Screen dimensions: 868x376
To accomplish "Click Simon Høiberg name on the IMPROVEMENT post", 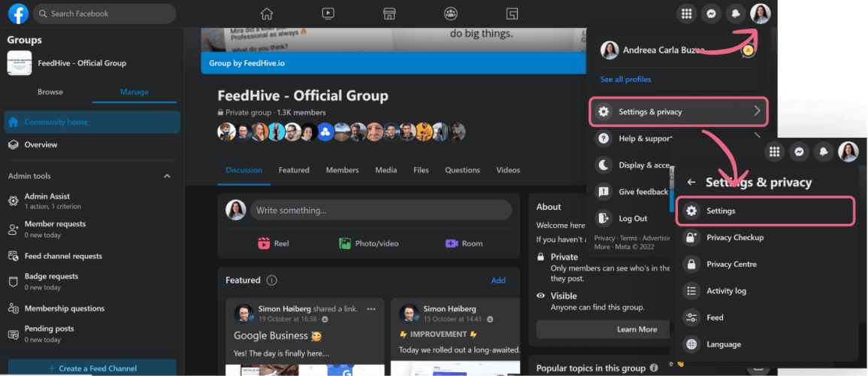I will [449, 308].
